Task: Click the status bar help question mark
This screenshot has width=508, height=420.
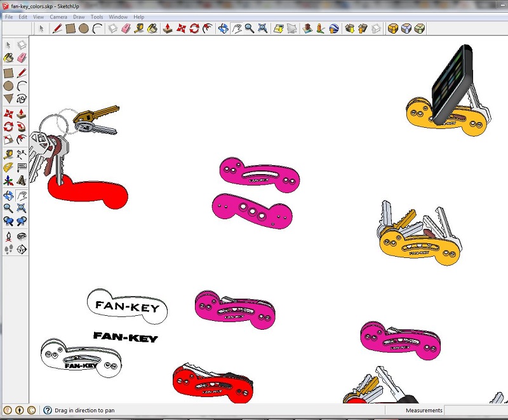Action: 48,410
